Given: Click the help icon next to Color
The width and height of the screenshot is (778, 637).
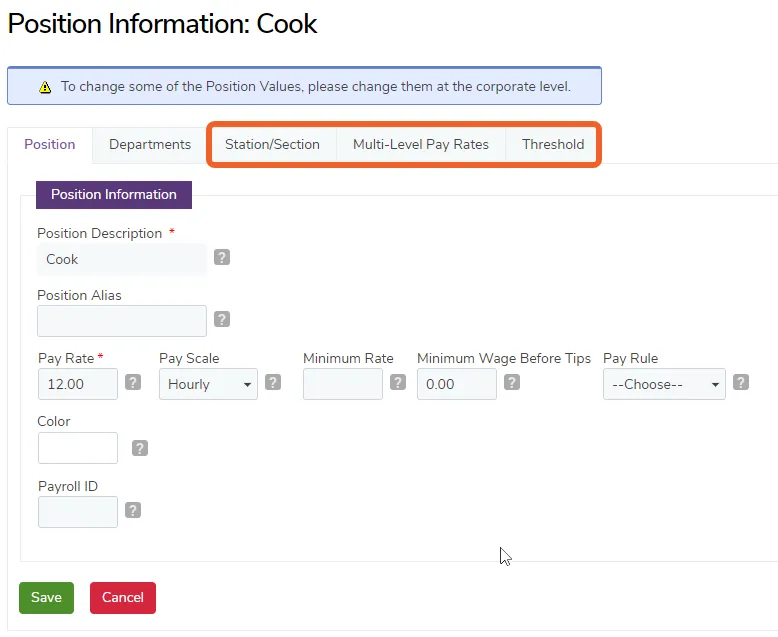Looking at the screenshot, I should tap(140, 448).
